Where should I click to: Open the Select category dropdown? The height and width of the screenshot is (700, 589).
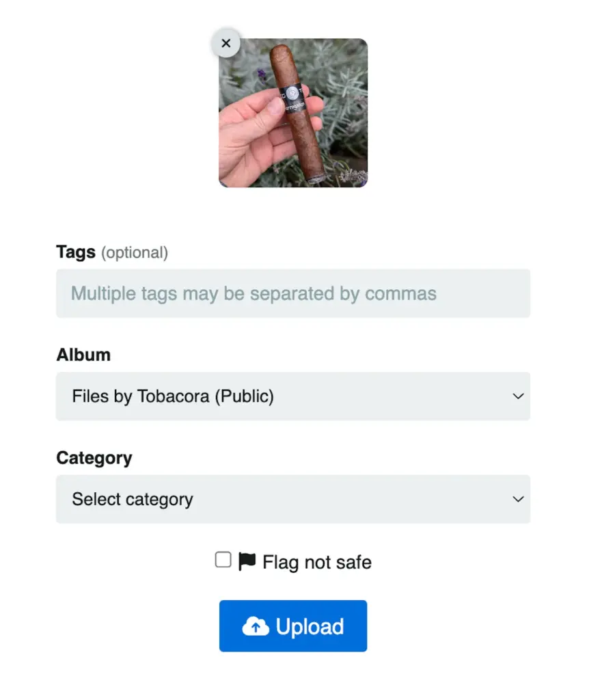[x=293, y=499]
